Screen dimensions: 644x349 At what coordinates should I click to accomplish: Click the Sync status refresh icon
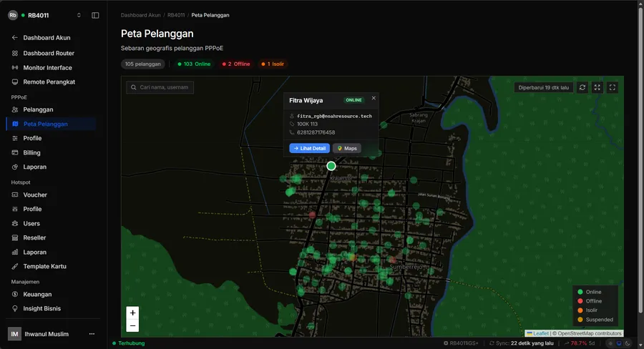click(x=492, y=343)
